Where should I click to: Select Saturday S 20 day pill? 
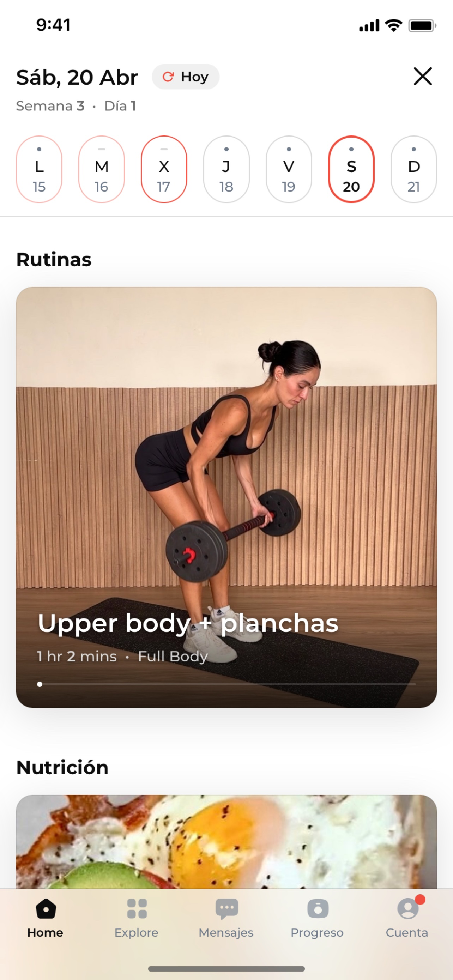click(x=351, y=169)
